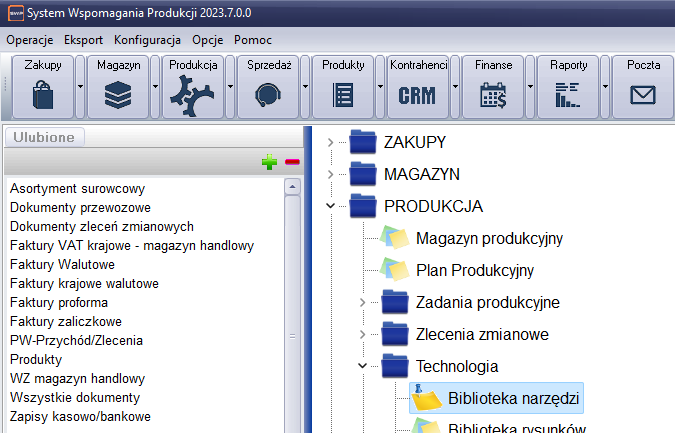Screen dimensions: 675x433
Task: Click the Magazyn warehouse stack icon
Action: 117,95
